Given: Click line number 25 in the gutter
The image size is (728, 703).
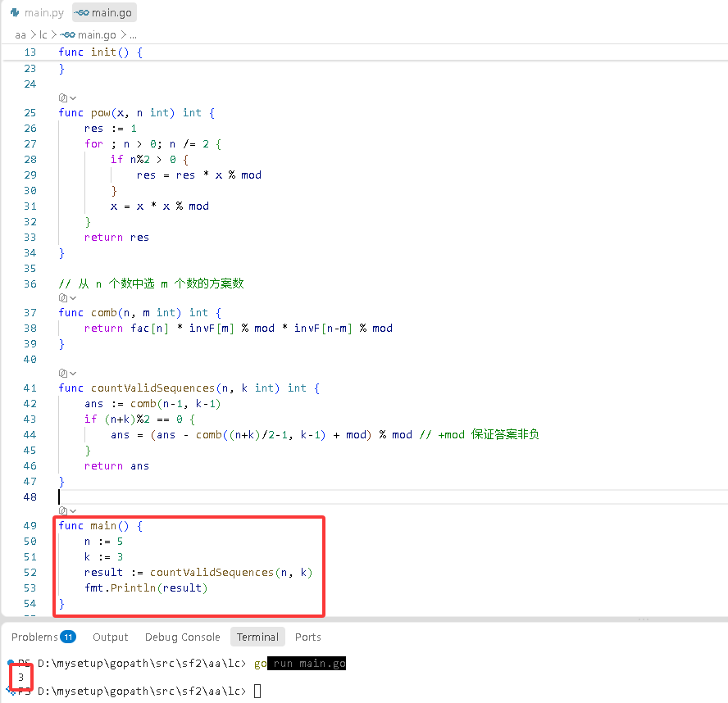Looking at the screenshot, I should [x=30, y=113].
